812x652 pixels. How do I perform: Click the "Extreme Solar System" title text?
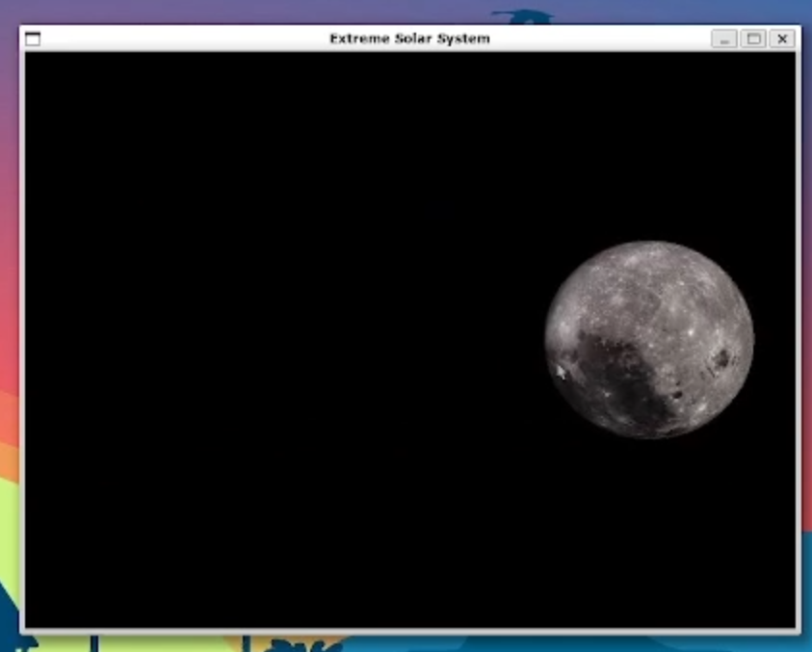coord(409,39)
